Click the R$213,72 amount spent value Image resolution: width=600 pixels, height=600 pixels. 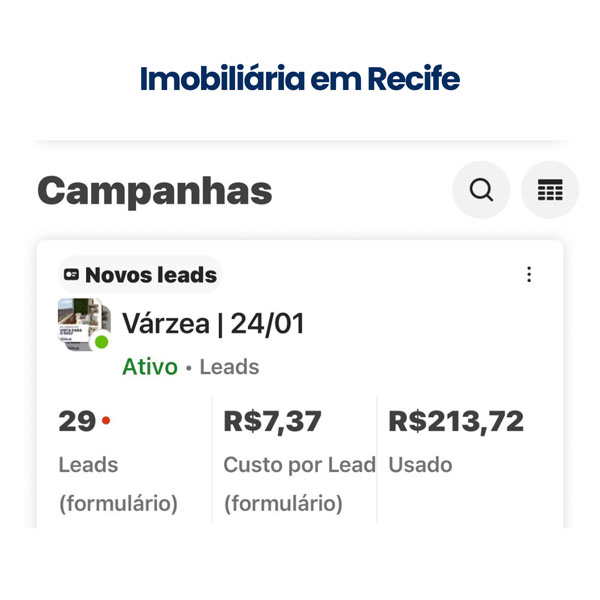tap(456, 422)
